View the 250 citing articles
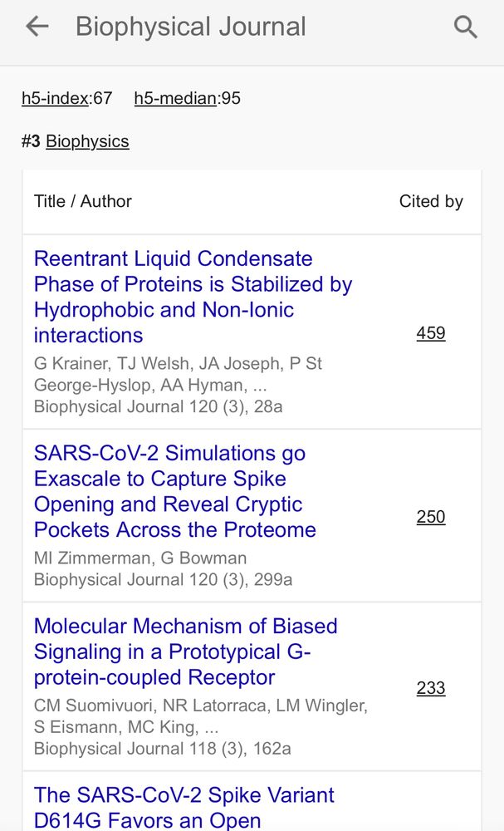This screenshot has width=504, height=831. [x=431, y=517]
